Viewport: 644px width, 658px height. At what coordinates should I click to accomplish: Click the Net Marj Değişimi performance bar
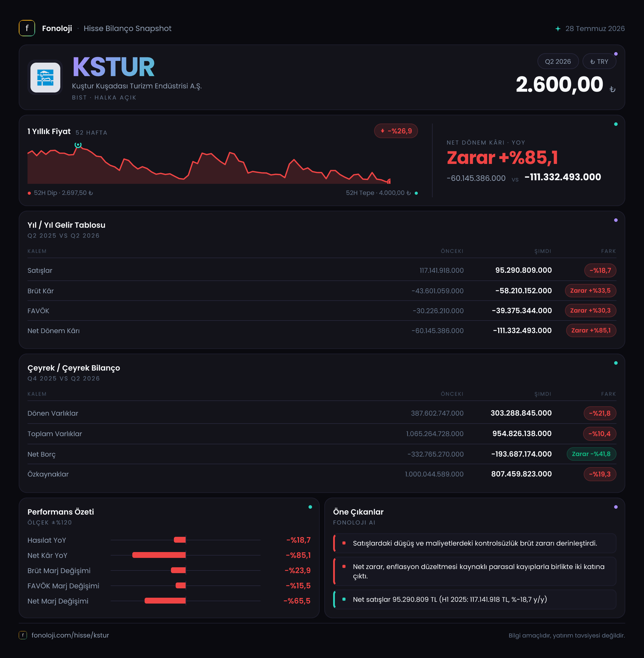tap(165, 601)
